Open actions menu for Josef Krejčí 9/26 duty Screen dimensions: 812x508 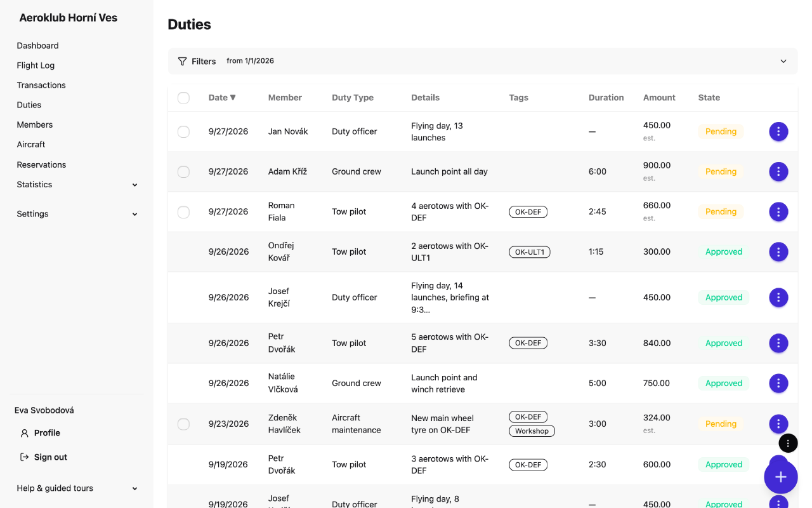tap(778, 297)
